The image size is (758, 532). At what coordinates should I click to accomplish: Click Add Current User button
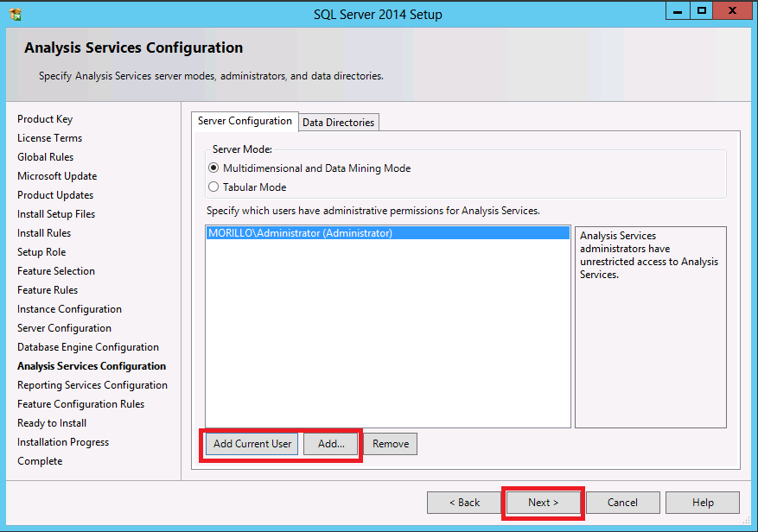pyautogui.click(x=252, y=444)
